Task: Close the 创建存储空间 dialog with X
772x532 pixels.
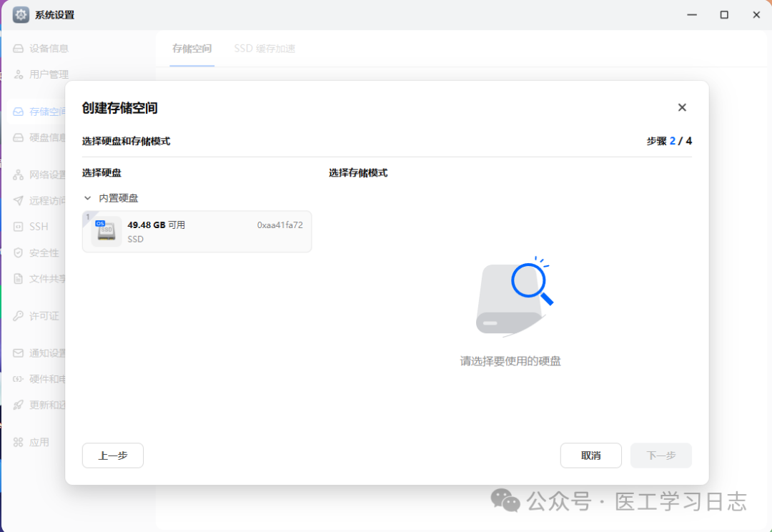Action: [682, 107]
